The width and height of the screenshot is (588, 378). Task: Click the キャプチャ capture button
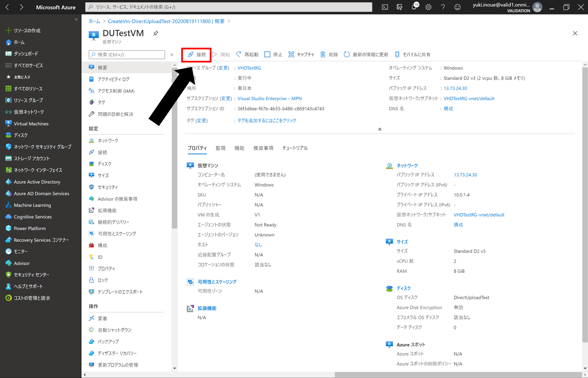(301, 54)
